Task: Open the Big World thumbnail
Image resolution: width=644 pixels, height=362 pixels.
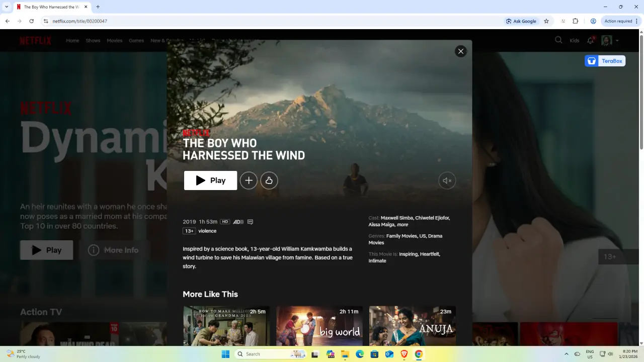Action: coord(319,326)
